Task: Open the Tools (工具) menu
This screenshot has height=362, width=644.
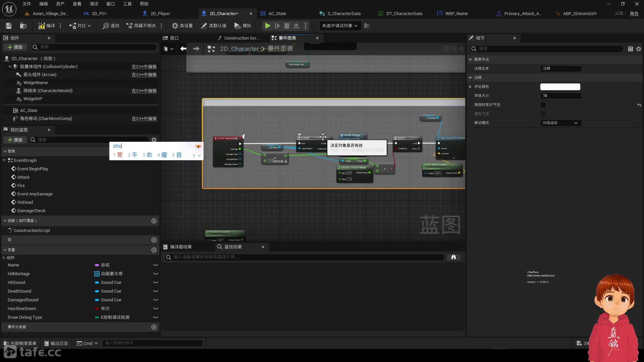Action: [127, 4]
